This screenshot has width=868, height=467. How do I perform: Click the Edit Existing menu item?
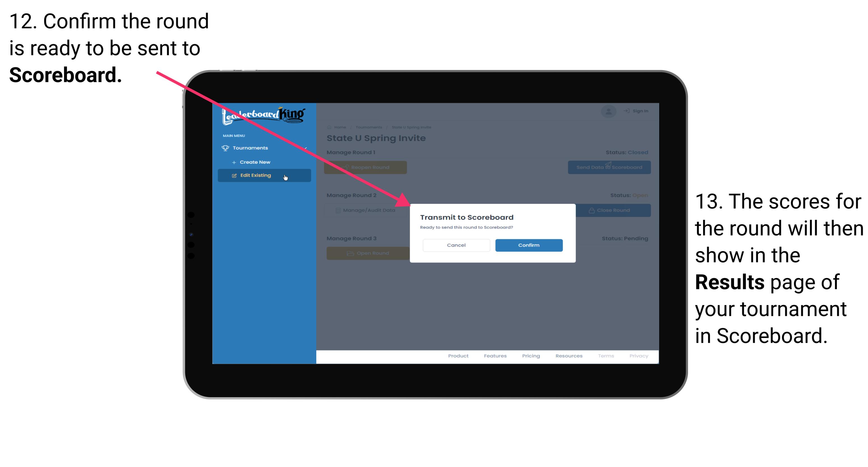coord(264,175)
